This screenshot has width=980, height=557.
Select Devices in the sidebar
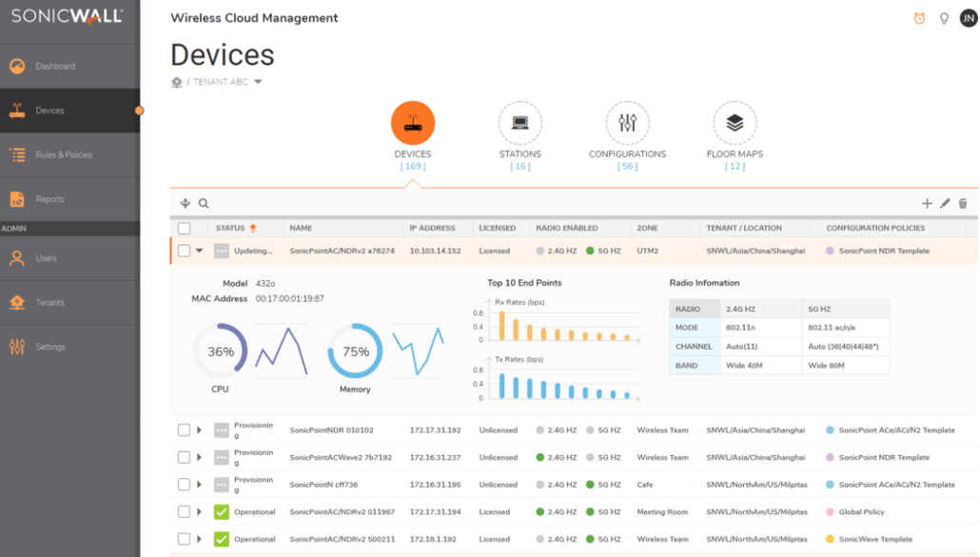(69, 110)
